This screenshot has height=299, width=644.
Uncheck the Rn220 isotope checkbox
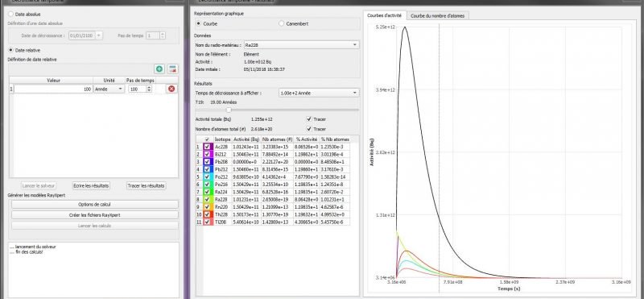[x=207, y=207]
